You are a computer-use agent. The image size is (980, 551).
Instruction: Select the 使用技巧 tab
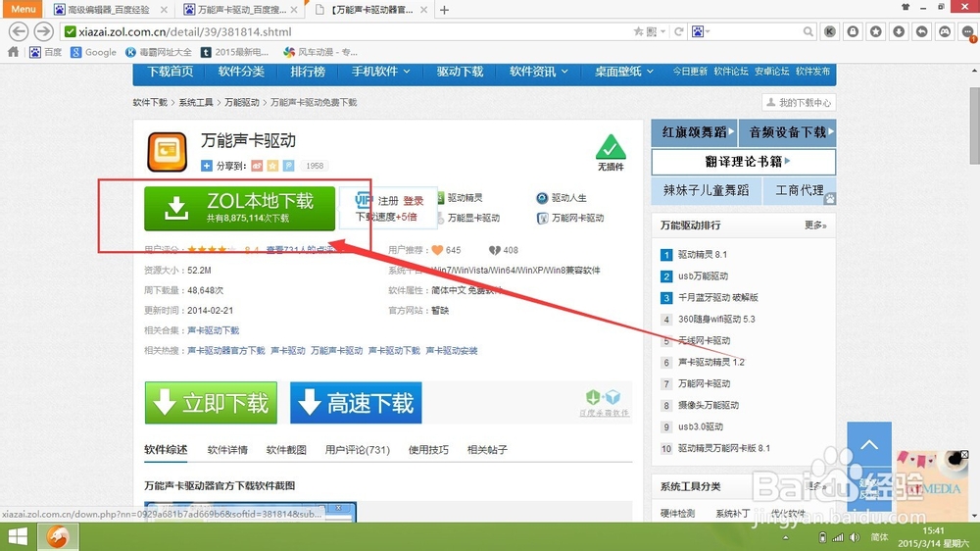click(x=428, y=450)
